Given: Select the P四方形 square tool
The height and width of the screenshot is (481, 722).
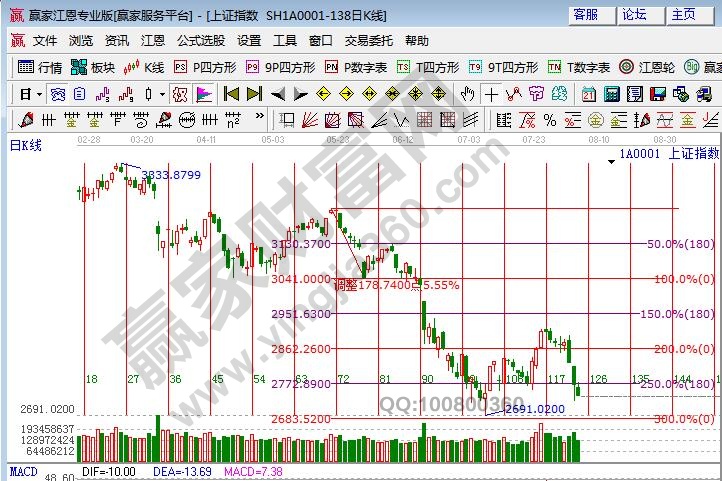Looking at the screenshot, I should 206,67.
